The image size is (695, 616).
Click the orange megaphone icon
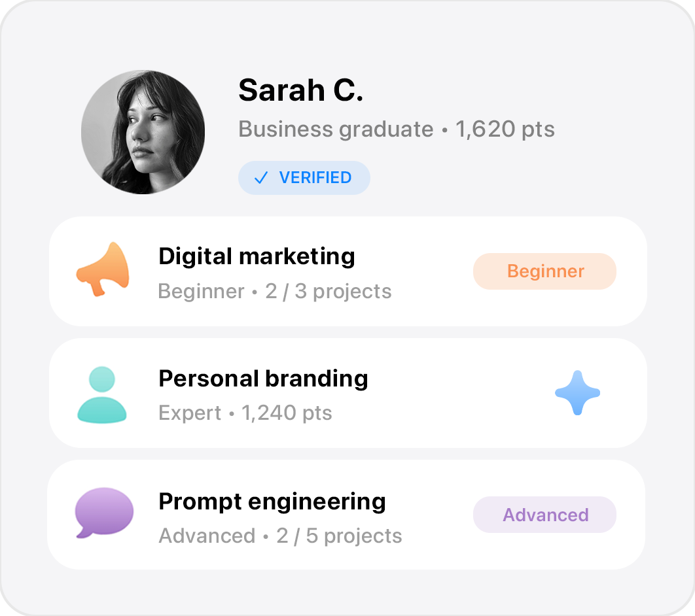click(x=103, y=269)
